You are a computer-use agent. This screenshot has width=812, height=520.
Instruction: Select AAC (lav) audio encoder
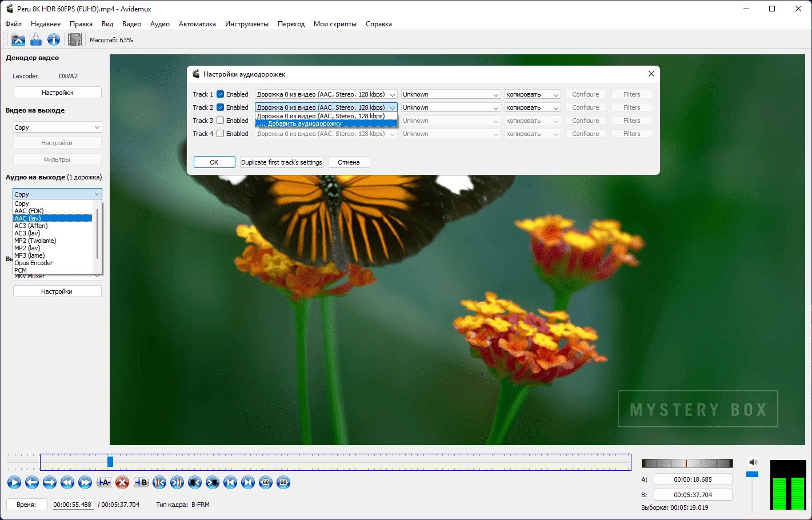point(53,218)
